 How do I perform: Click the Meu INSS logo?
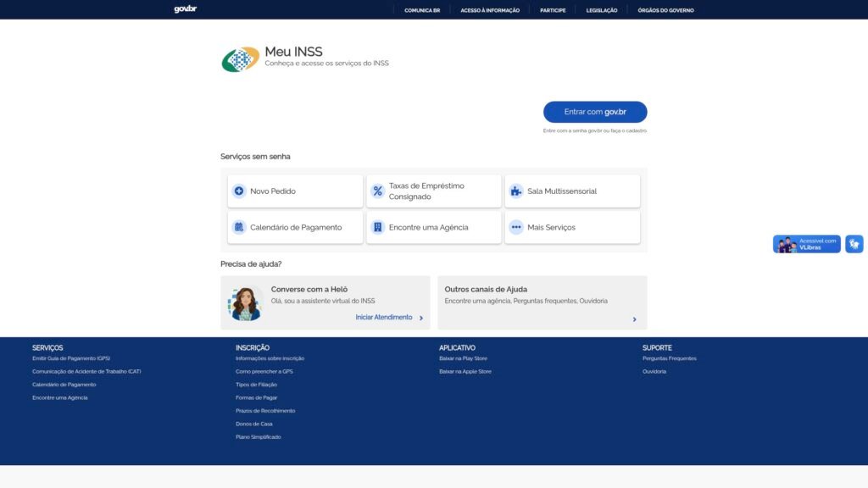pos(241,59)
